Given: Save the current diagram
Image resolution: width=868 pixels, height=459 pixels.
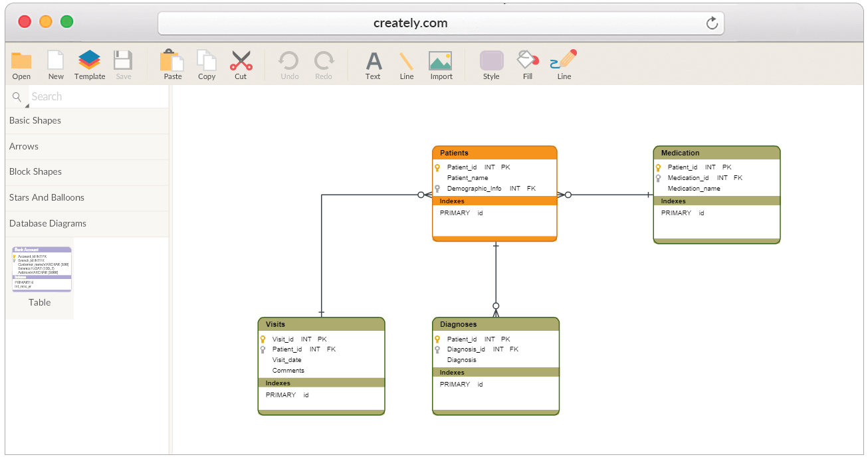Looking at the screenshot, I should pos(123,63).
